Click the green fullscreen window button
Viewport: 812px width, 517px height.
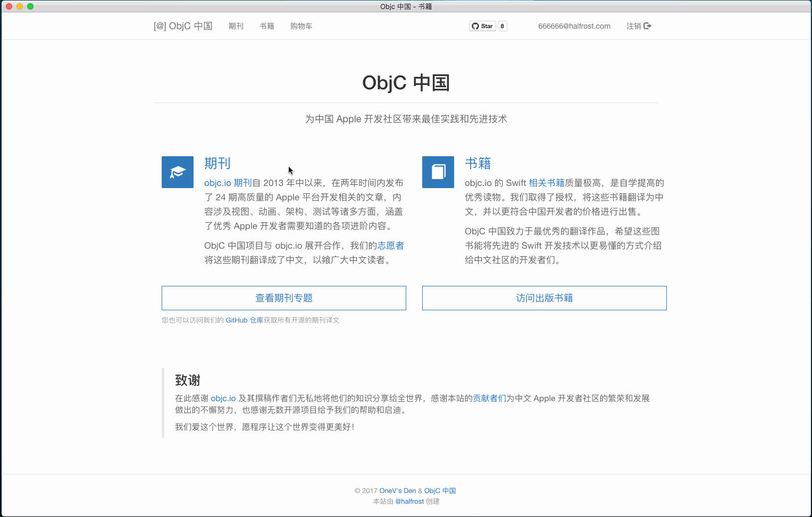click(30, 6)
